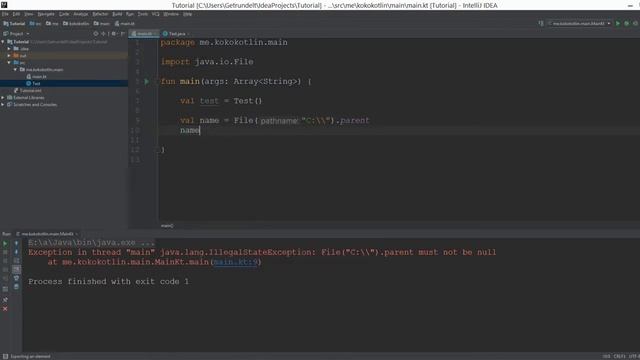Image resolution: width=640 pixels, height=360 pixels.
Task: Click the Stop icon in the Run panel
Action: click(x=5, y=252)
